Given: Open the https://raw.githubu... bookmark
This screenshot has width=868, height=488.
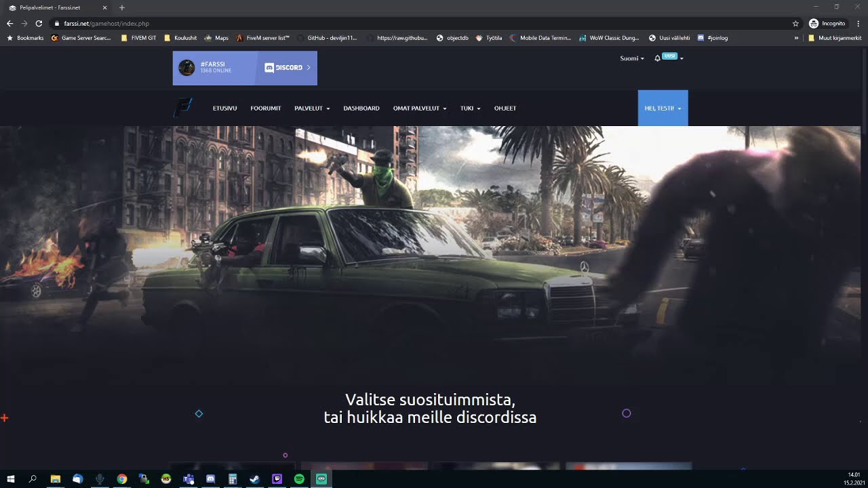Looking at the screenshot, I should pos(397,38).
